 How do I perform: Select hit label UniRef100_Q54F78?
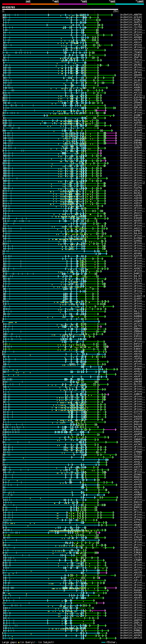click(x=131, y=58)
